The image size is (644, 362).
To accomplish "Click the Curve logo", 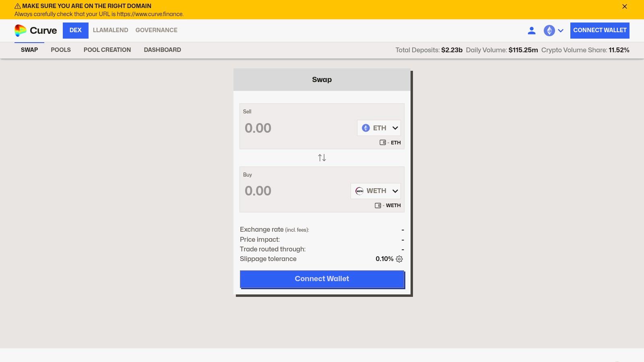I will [x=36, y=31].
